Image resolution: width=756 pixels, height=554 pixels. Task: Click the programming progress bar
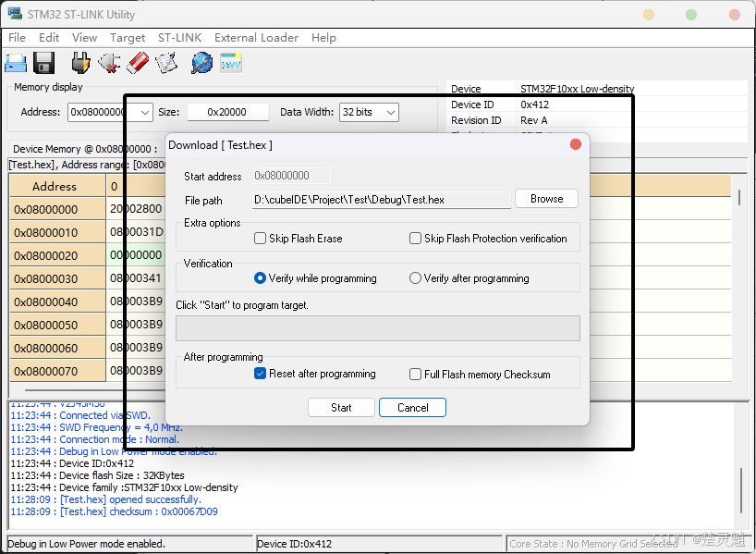378,328
